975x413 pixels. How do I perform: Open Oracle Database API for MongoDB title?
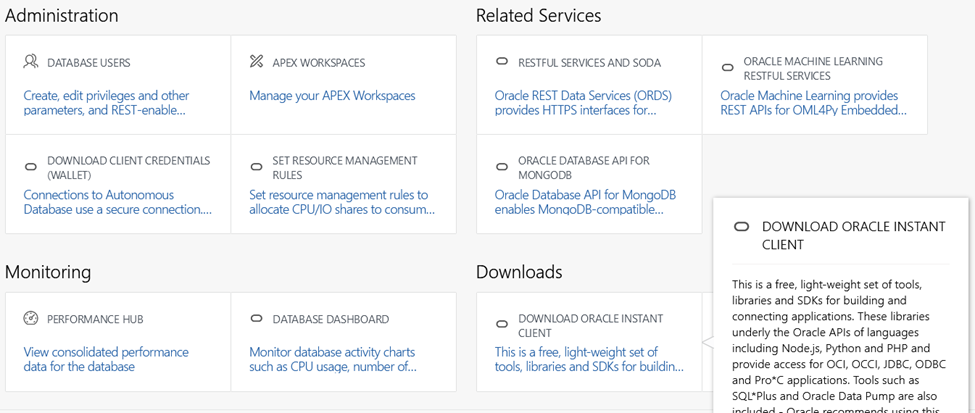[x=584, y=167]
